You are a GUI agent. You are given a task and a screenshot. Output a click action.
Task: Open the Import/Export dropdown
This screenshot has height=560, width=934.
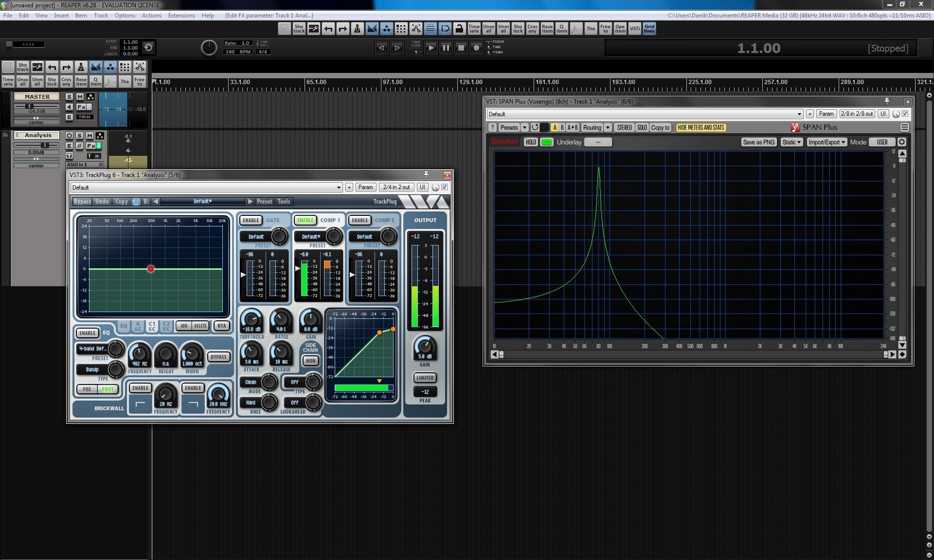pos(826,142)
